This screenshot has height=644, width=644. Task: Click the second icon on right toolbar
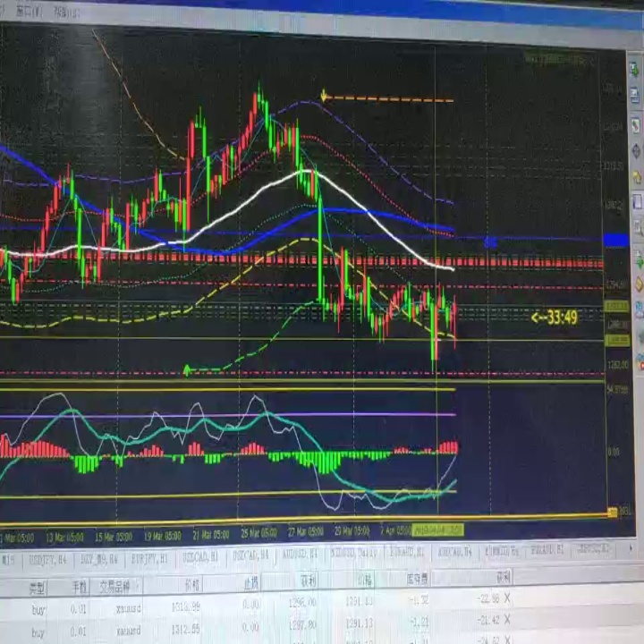(635, 96)
